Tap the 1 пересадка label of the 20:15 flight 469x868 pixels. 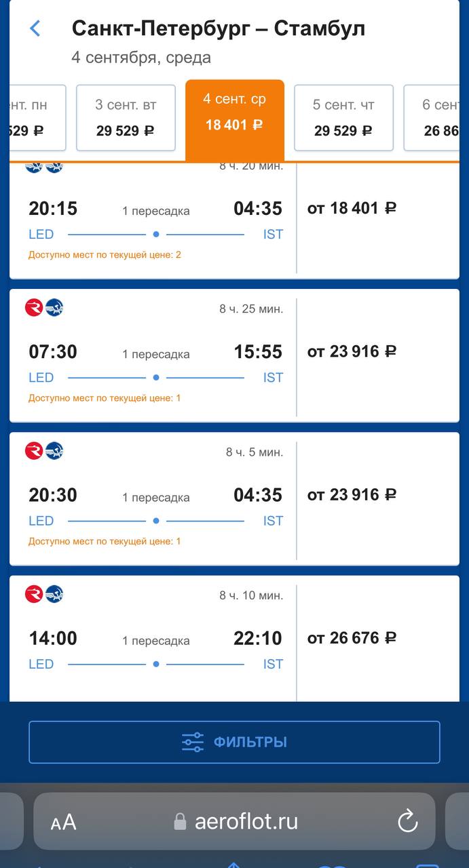(x=156, y=211)
